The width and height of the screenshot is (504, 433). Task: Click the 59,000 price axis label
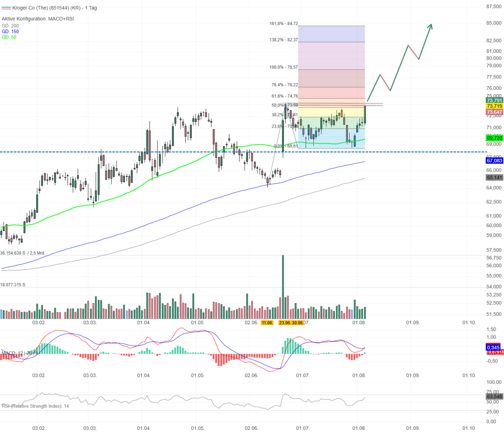tap(494, 235)
